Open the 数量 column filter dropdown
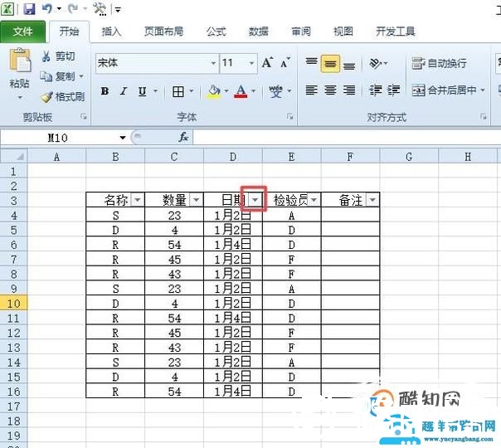The height and width of the screenshot is (448, 501). tap(197, 200)
